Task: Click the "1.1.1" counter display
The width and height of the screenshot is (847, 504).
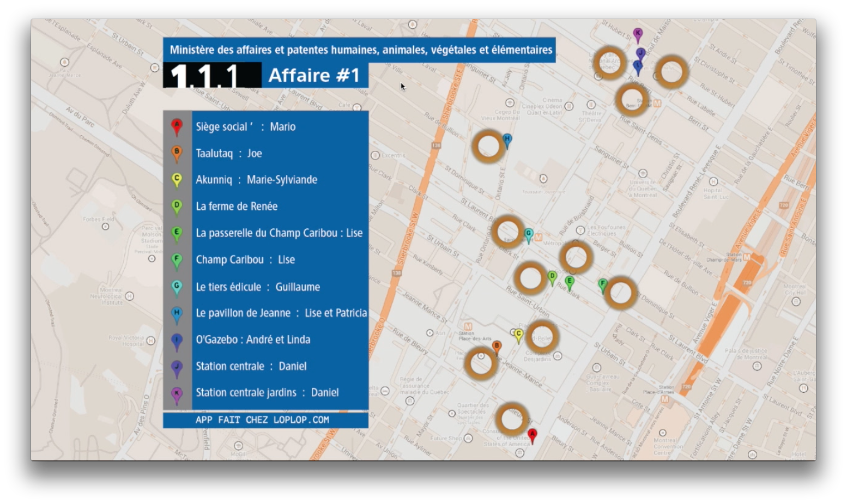Action: pos(204,76)
